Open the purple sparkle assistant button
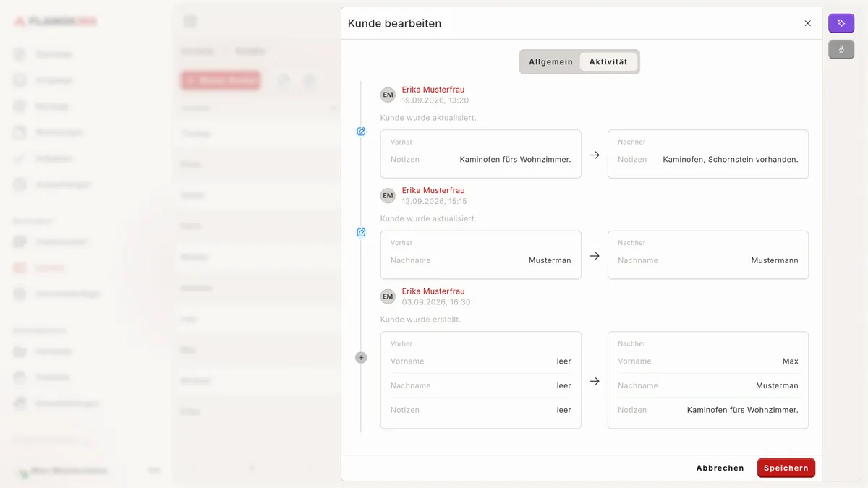868x488 pixels. 841,23
